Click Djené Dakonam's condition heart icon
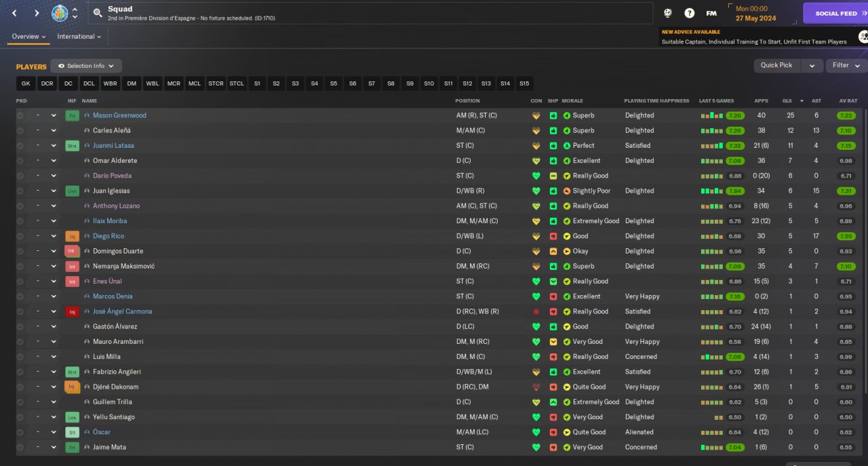This screenshot has width=868, height=466. pos(536,387)
